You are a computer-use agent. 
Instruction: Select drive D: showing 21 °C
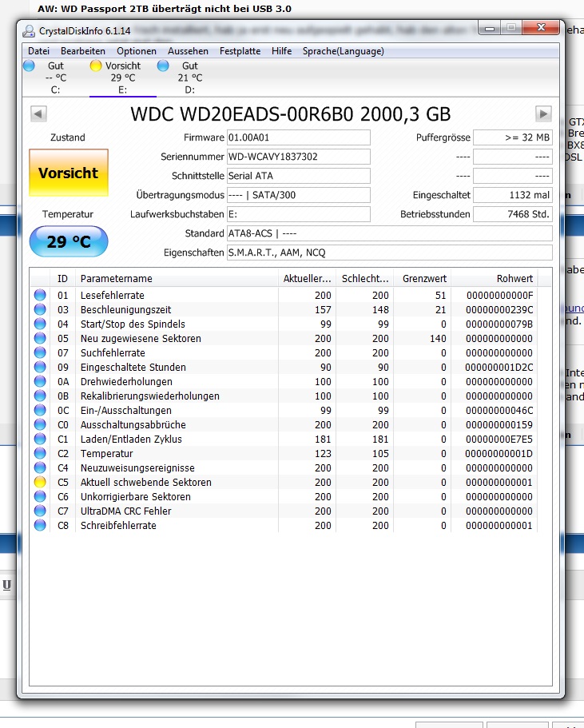point(190,78)
